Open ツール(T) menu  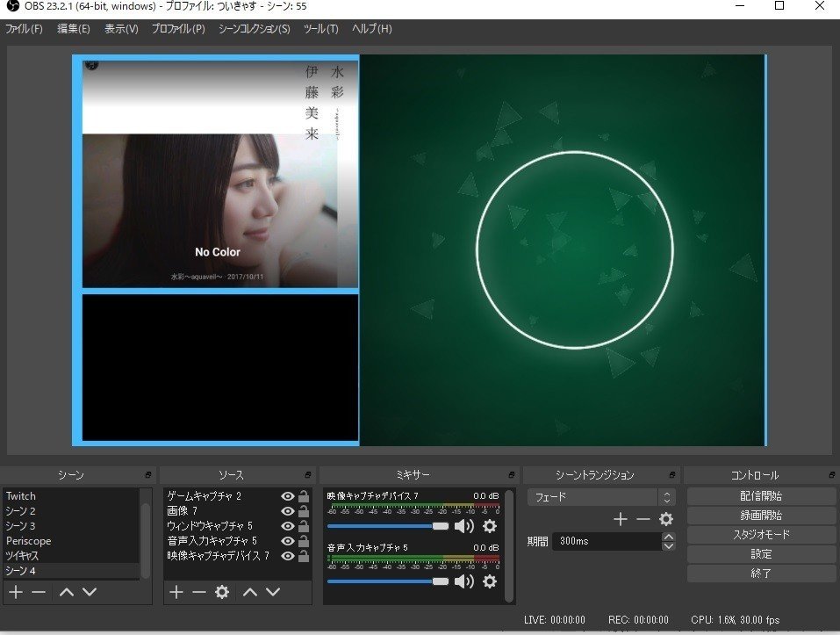point(321,29)
